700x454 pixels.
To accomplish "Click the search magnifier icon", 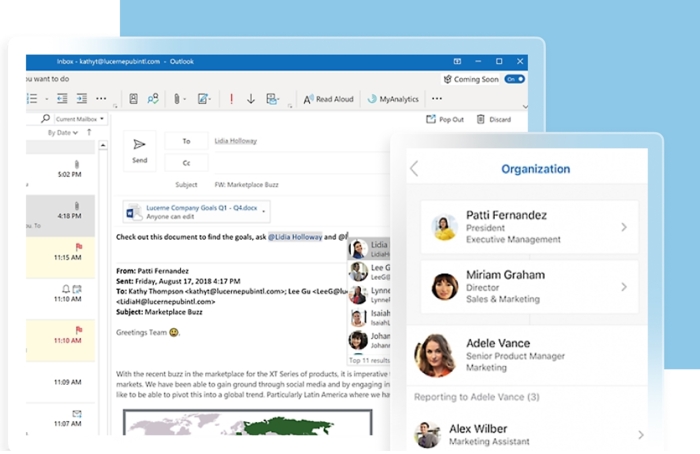I will 45,119.
